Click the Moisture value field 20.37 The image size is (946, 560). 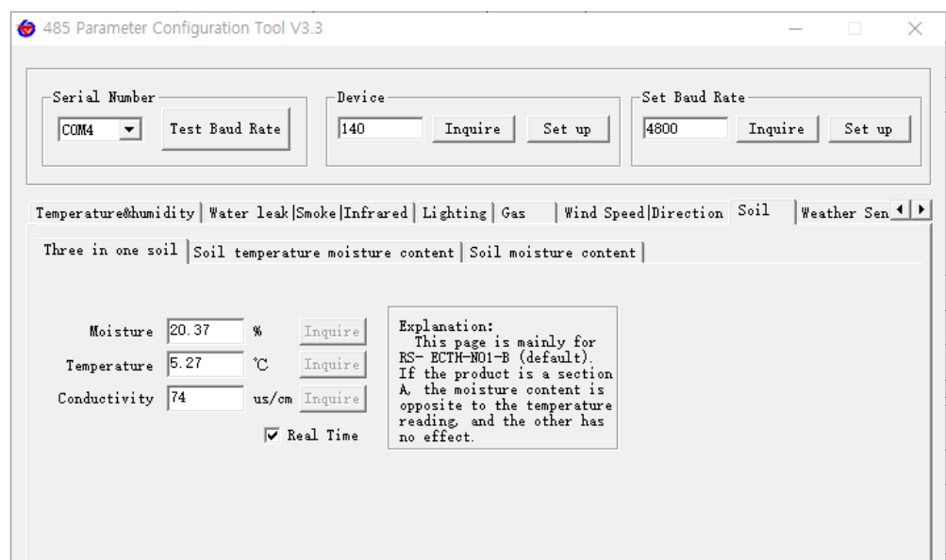[206, 331]
